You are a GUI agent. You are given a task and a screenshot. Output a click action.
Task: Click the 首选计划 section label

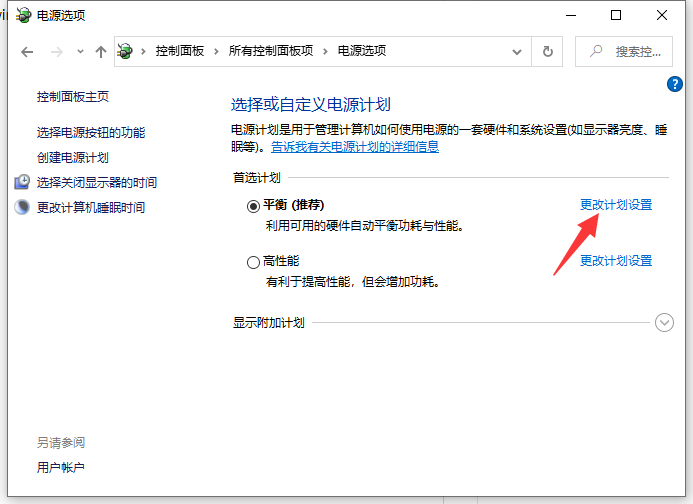tap(257, 178)
